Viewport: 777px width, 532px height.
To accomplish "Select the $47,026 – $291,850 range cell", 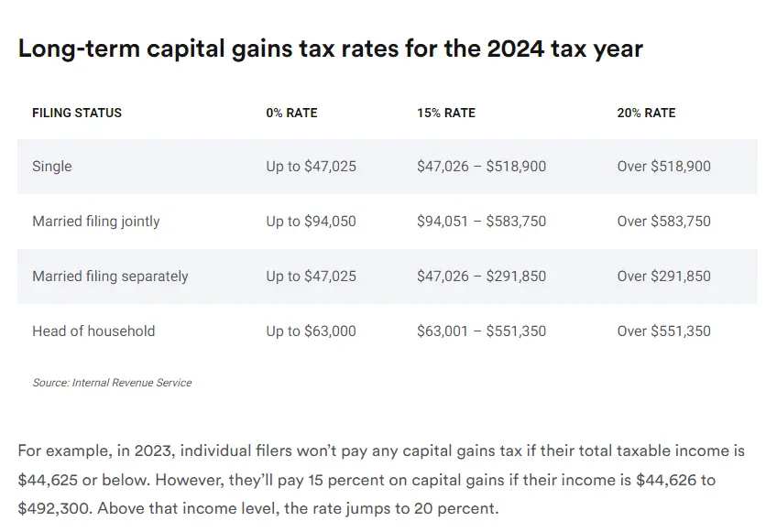I will point(481,277).
